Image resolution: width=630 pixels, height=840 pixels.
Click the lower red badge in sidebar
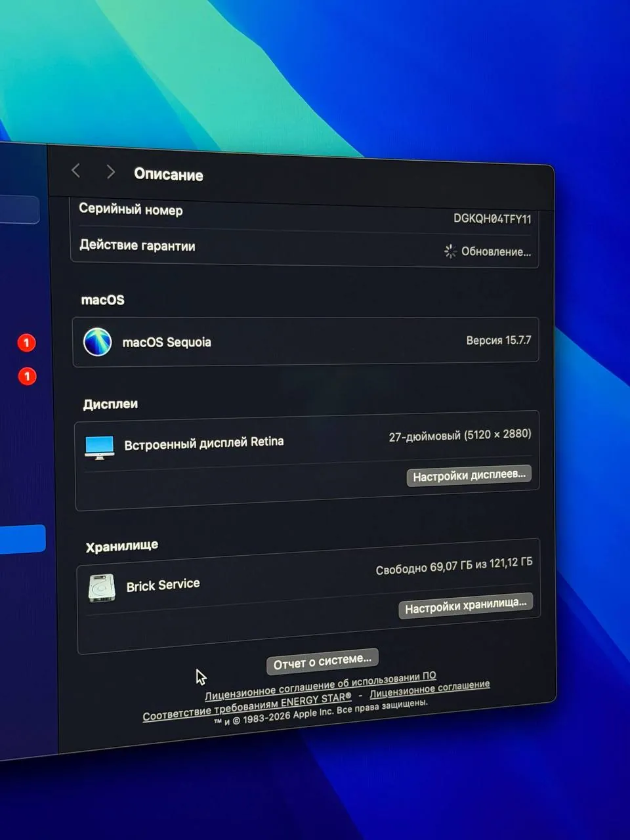[27, 377]
